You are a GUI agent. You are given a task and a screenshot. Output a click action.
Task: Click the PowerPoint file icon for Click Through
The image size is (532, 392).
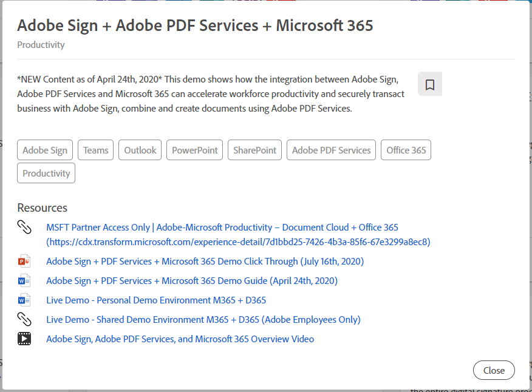click(x=24, y=262)
